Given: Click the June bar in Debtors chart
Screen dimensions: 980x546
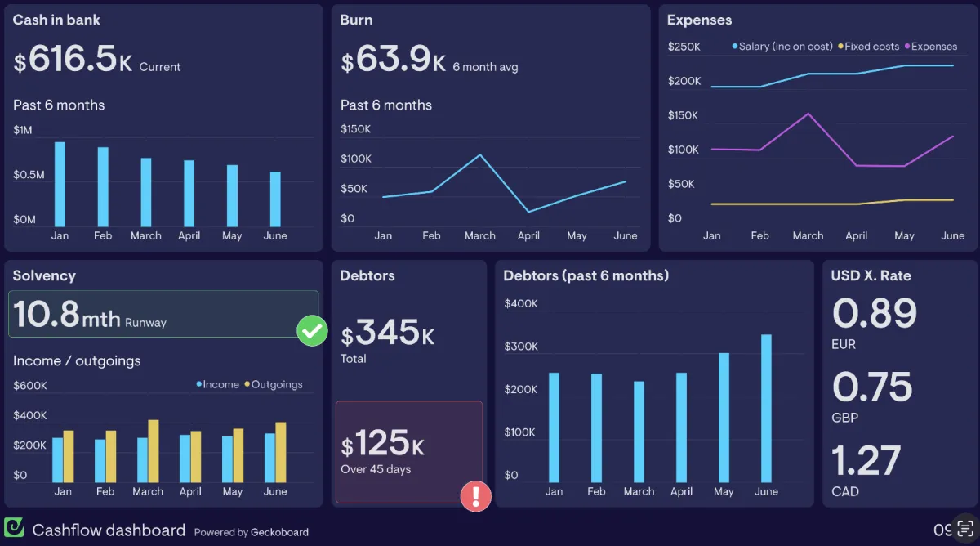Looking at the screenshot, I should [x=766, y=409].
